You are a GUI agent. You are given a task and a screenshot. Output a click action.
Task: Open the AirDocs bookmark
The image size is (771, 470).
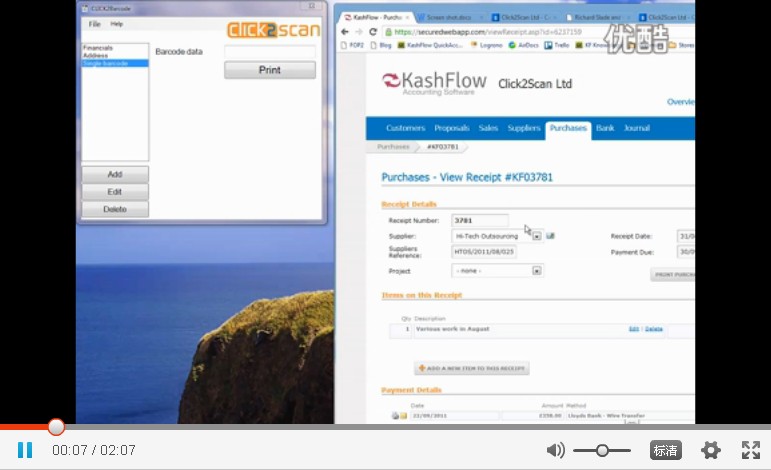pos(523,45)
